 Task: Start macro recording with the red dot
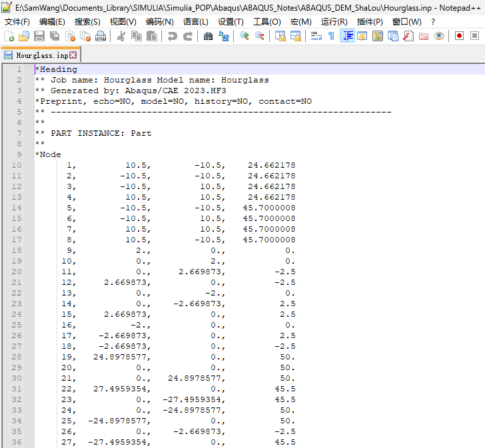click(x=459, y=36)
